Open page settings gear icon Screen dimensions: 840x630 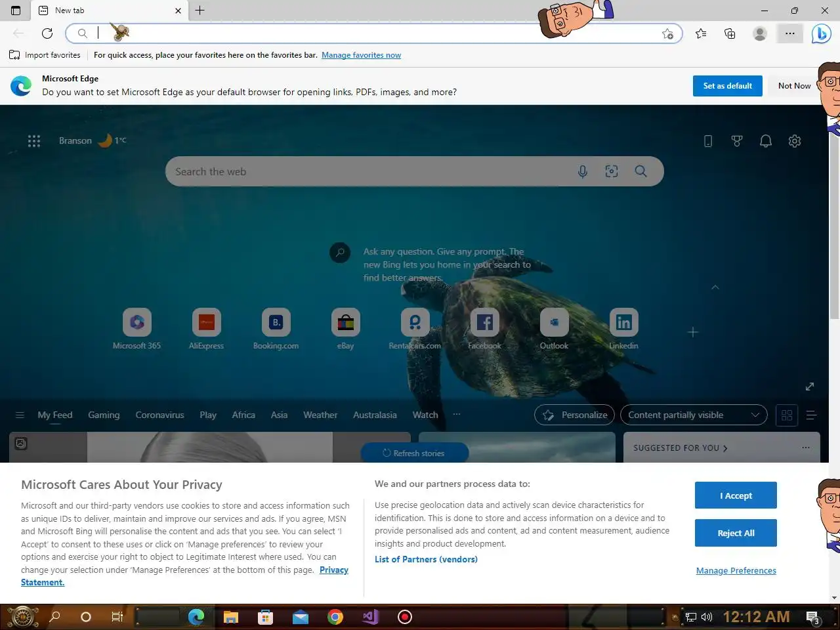795,140
